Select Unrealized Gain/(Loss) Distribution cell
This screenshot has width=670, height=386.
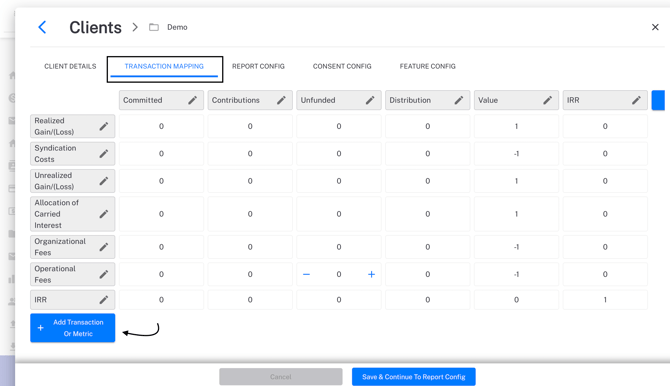click(427, 181)
